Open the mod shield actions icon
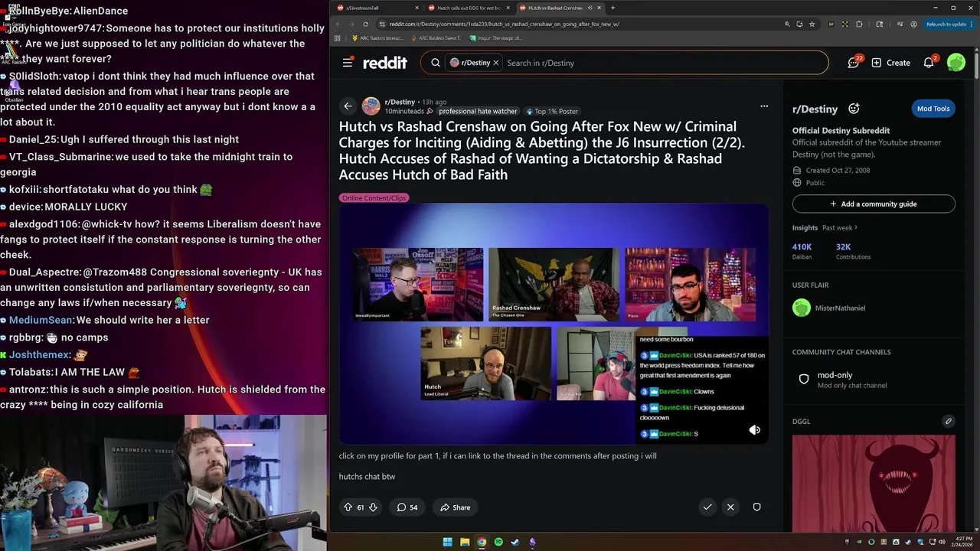Image resolution: width=980 pixels, height=551 pixels. click(x=756, y=507)
